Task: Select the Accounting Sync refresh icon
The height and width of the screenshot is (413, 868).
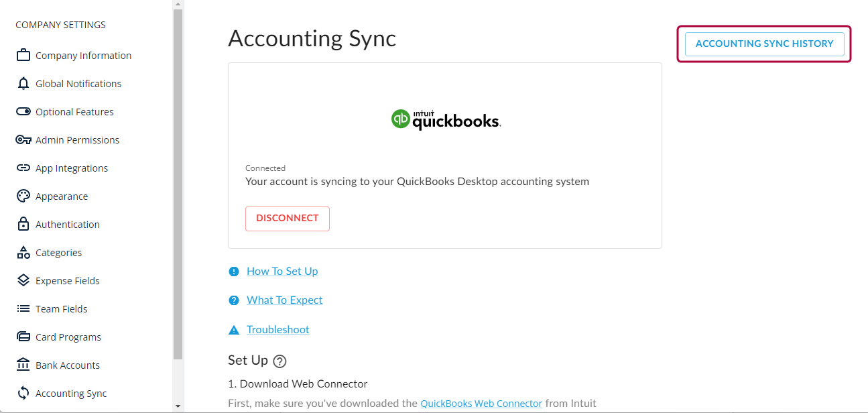Action: coord(21,393)
